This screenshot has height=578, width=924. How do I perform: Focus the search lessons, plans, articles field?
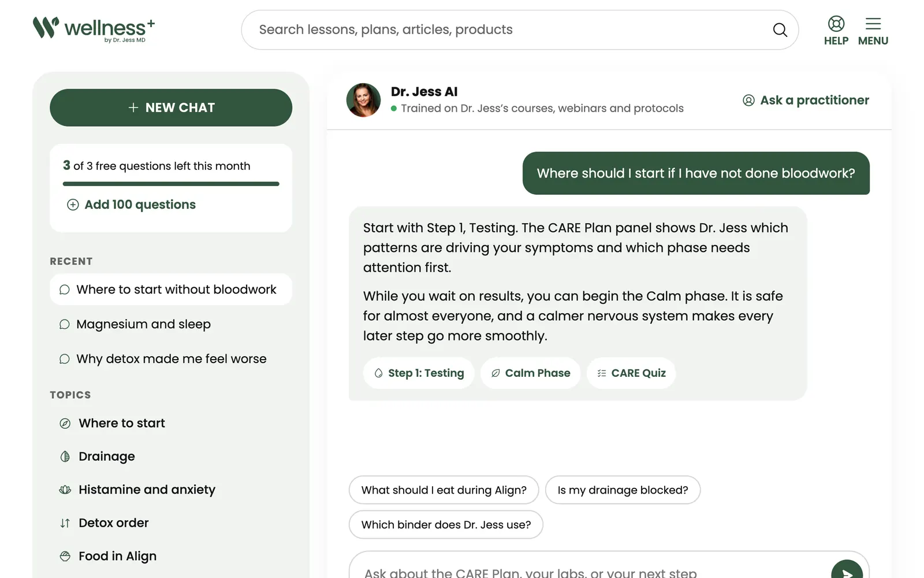(x=520, y=29)
